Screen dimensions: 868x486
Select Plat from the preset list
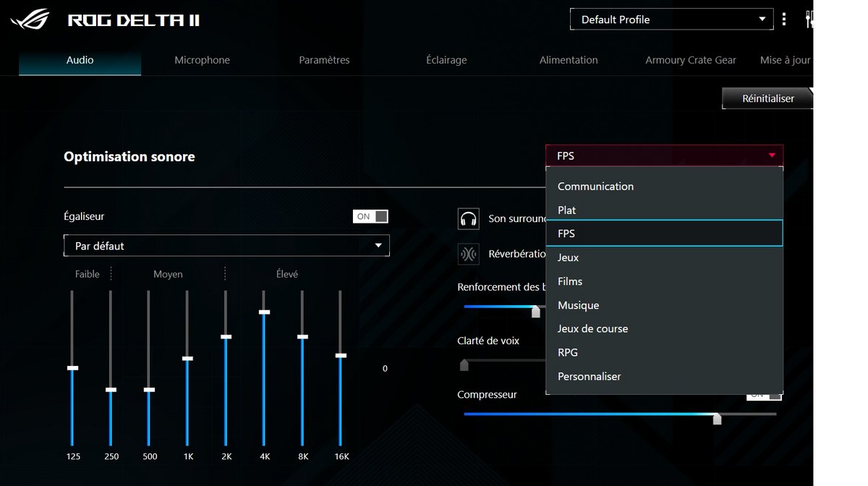(x=664, y=210)
